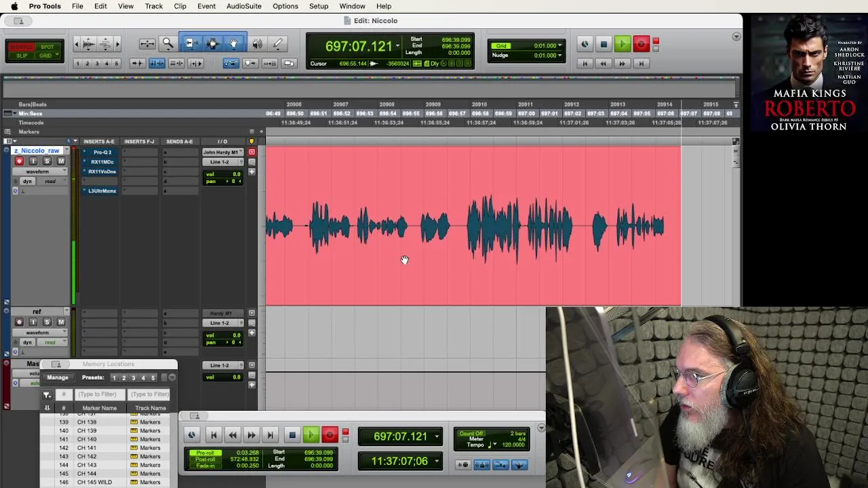Click the pan field on z_Niccolo_raw track
This screenshot has height=488, width=868.
[223, 182]
